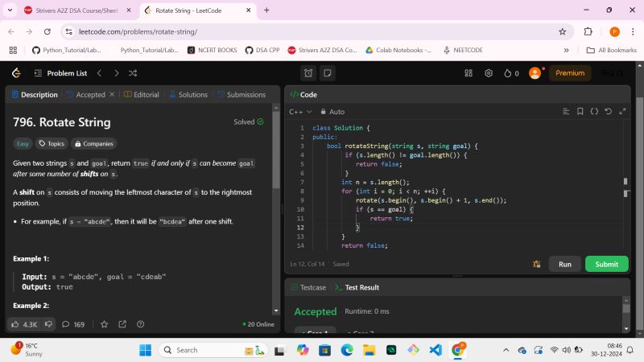Bookmark the code using bookmark icon
The width and height of the screenshot is (644, 362).
click(580, 112)
